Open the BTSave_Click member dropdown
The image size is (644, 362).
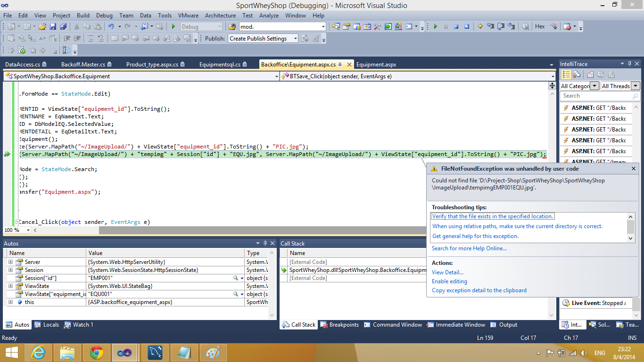click(553, 76)
